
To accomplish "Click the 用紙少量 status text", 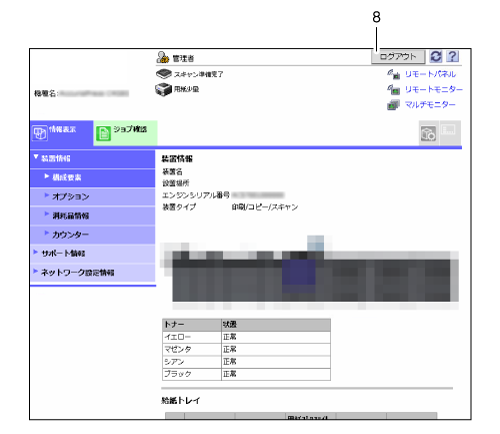I will coord(186,89).
